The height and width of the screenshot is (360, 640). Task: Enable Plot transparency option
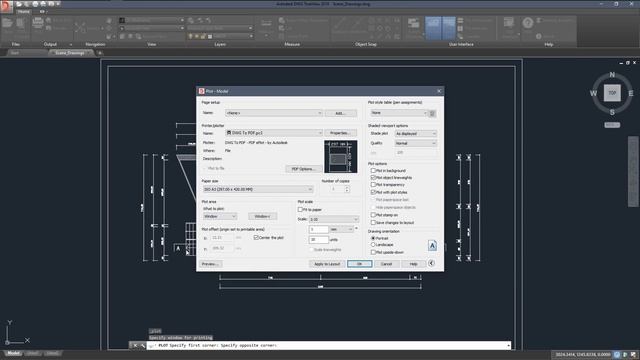click(x=373, y=184)
